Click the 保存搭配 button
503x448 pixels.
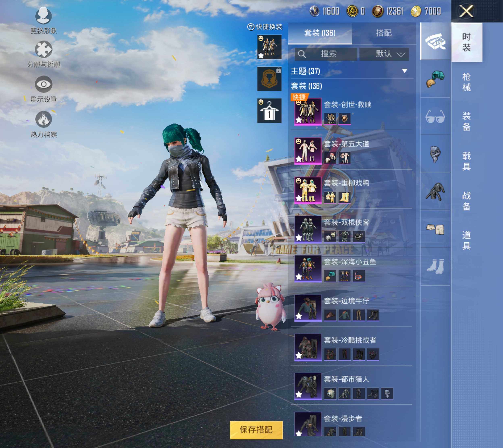256,430
